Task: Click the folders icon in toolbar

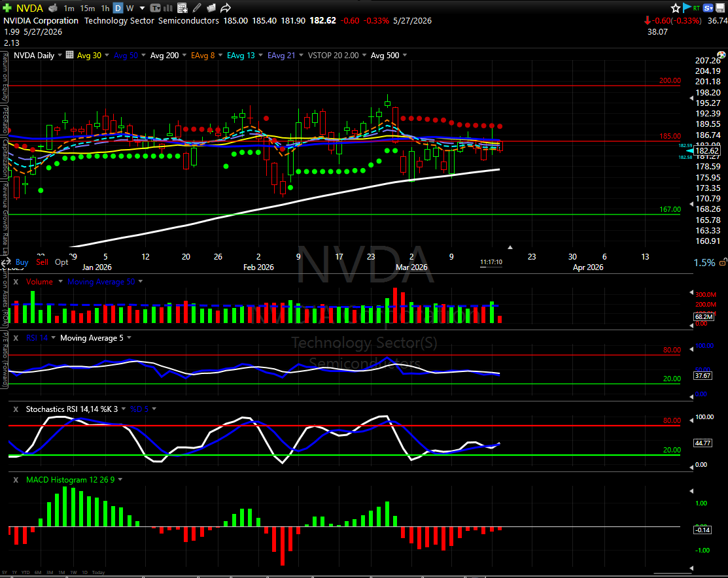Action: tap(211, 8)
